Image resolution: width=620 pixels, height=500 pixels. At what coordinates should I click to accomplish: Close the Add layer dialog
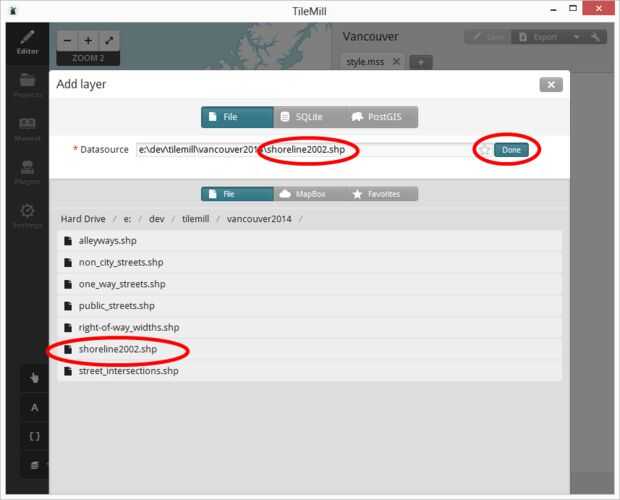pyautogui.click(x=551, y=85)
